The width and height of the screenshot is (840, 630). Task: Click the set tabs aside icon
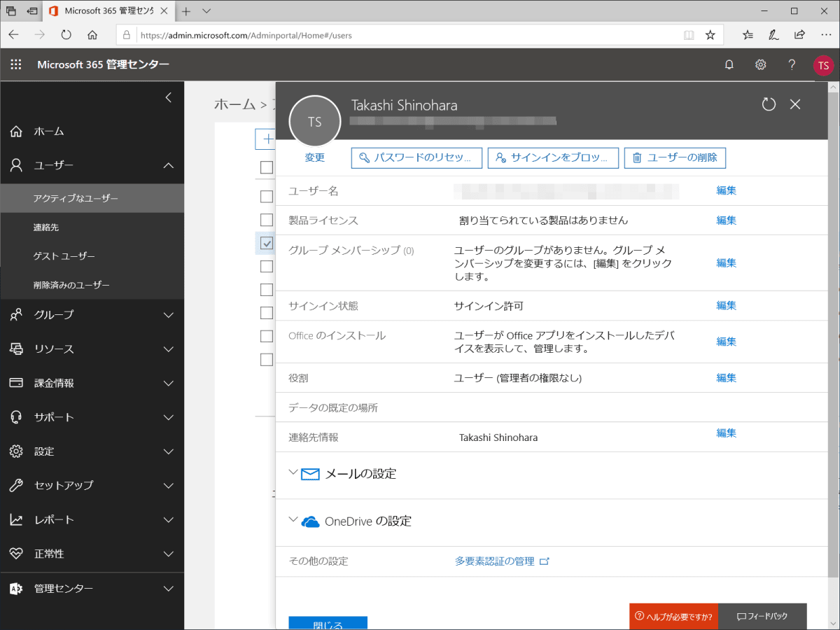click(31, 11)
